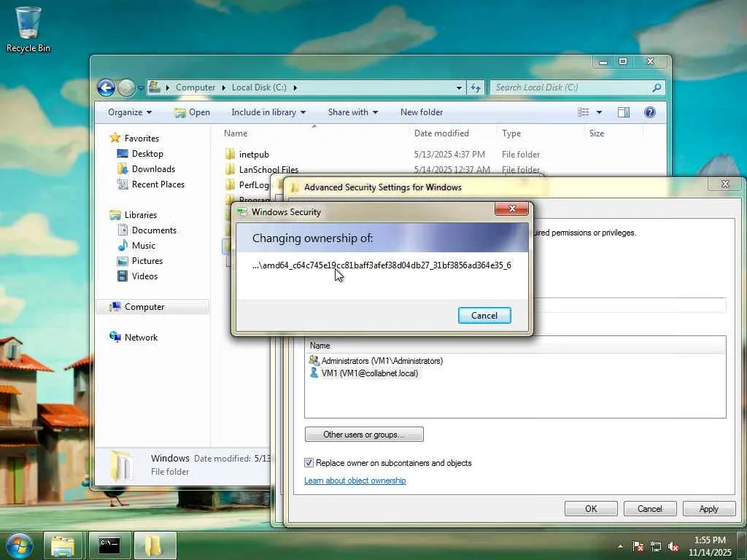Refresh the Local Disk (C:) folder view
Viewport: 747px width, 560px height.
[x=476, y=87]
